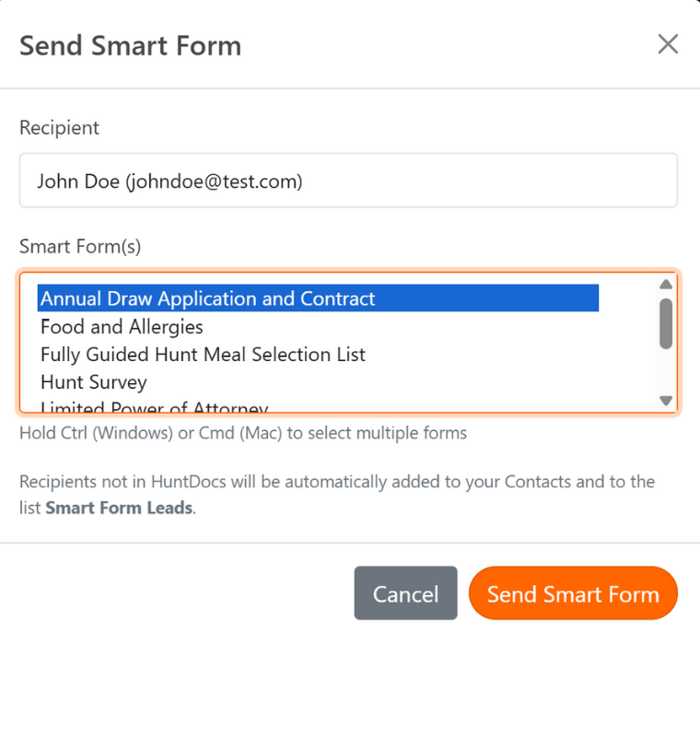Select Limited Power of Attorney form

point(147,407)
